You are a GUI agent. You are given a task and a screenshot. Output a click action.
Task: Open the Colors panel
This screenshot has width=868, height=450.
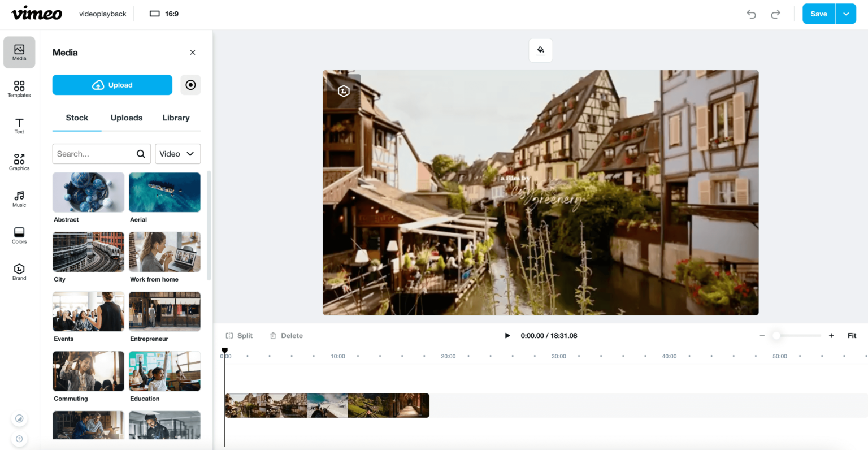pos(19,234)
